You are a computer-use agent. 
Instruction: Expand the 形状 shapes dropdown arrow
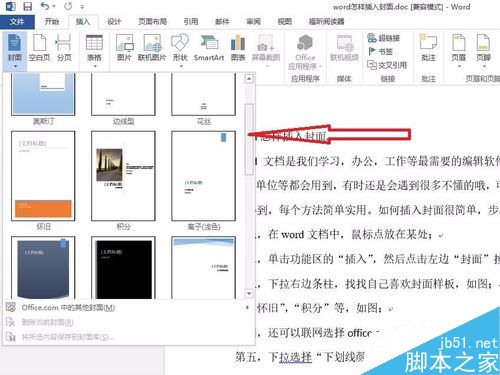click(181, 66)
